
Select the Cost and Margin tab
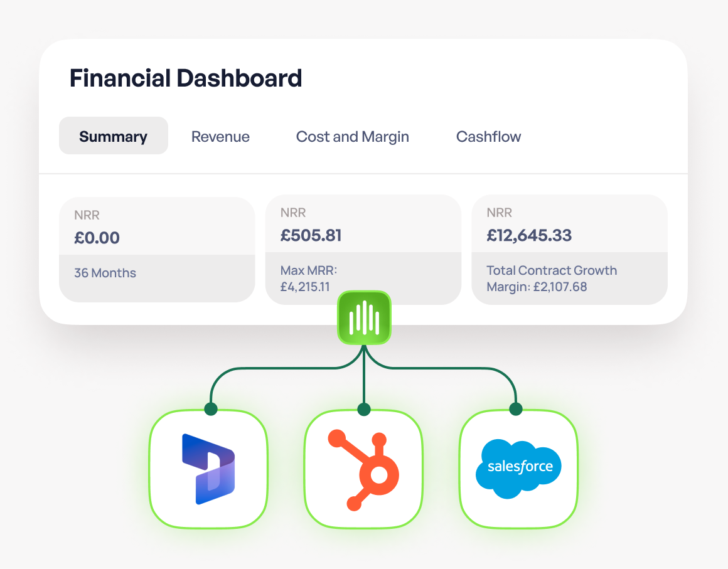[x=352, y=137]
